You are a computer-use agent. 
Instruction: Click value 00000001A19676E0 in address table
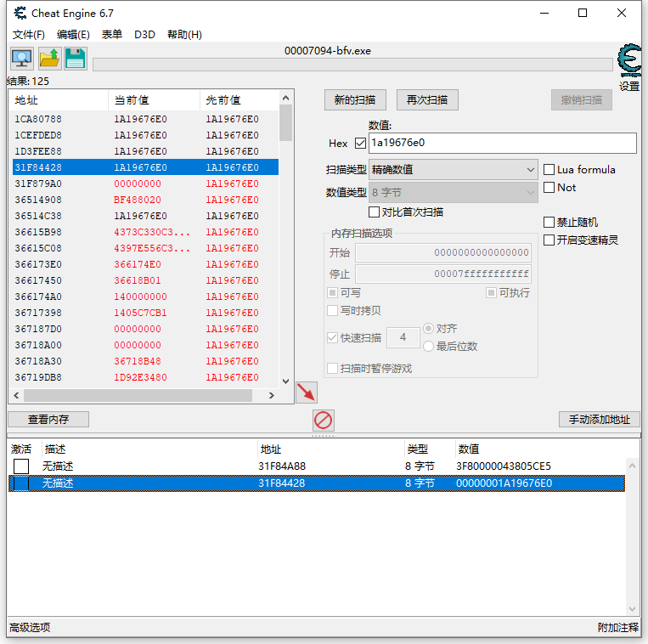click(x=504, y=483)
